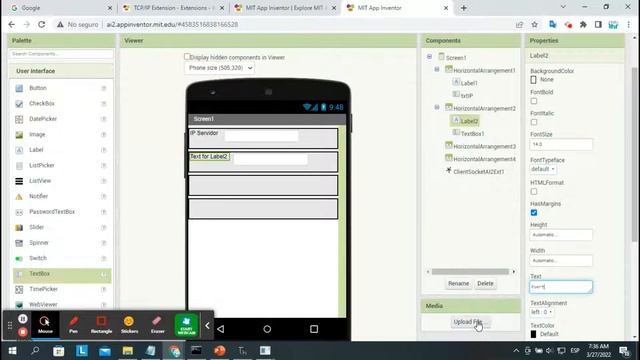640x360 pixels.
Task: Select Eraser tool in recorder toolbar
Action: 158,325
